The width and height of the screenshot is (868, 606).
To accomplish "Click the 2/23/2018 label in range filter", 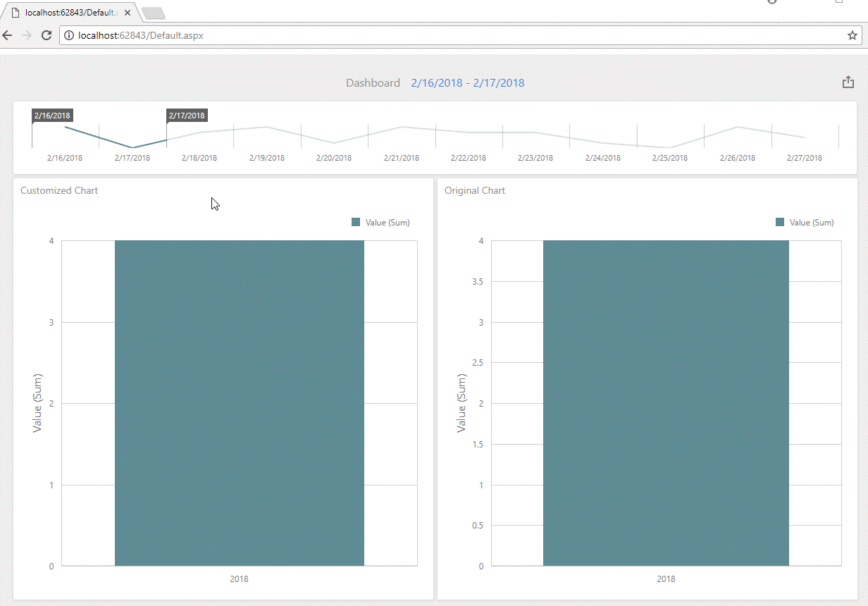I will (535, 158).
